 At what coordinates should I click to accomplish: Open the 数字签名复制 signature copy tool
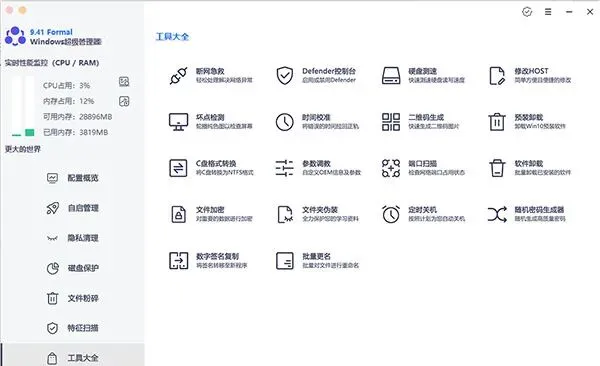[x=208, y=261]
